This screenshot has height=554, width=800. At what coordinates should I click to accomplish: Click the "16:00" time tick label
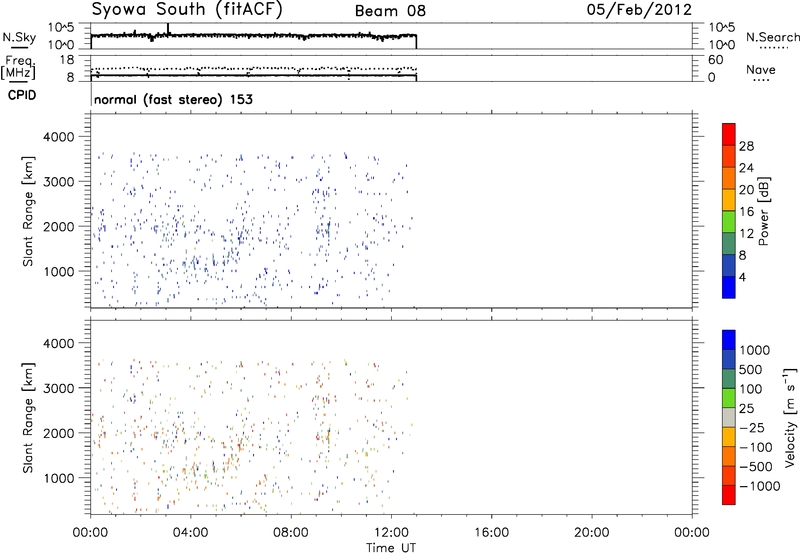pos(491,533)
